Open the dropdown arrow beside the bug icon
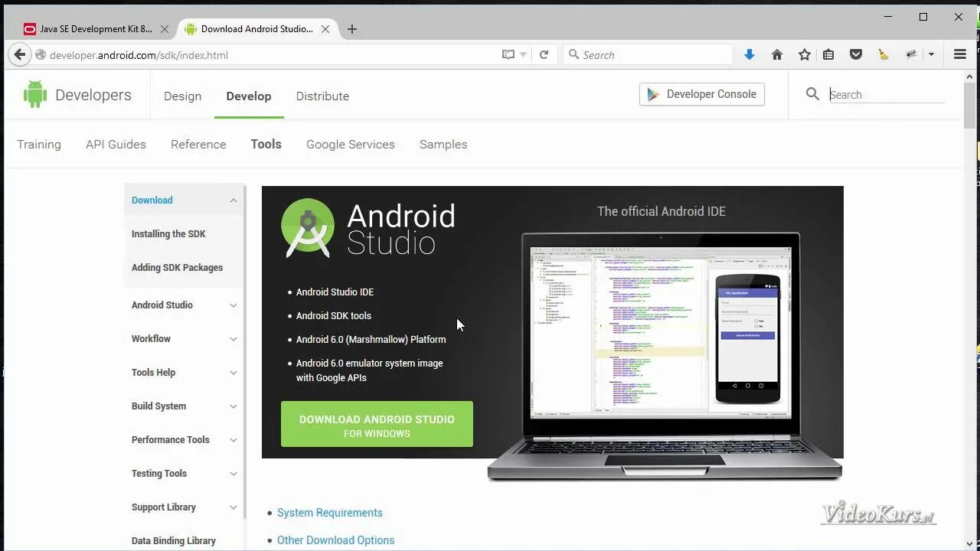 [931, 55]
